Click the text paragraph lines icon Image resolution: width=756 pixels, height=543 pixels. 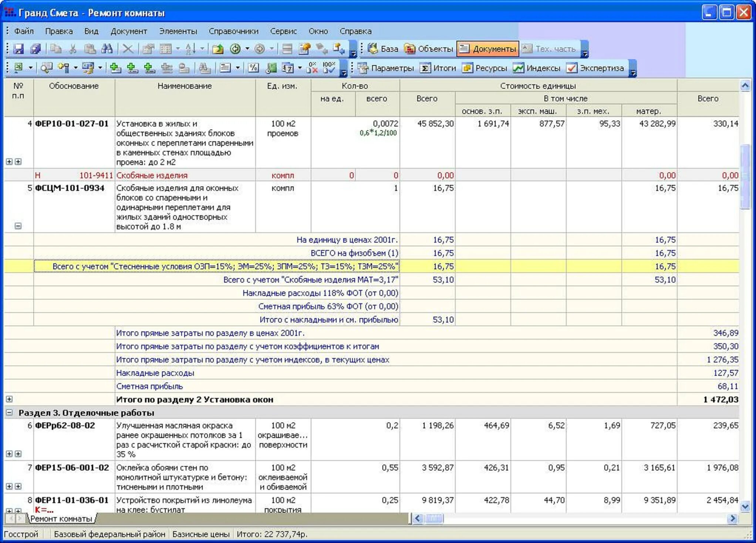click(225, 68)
